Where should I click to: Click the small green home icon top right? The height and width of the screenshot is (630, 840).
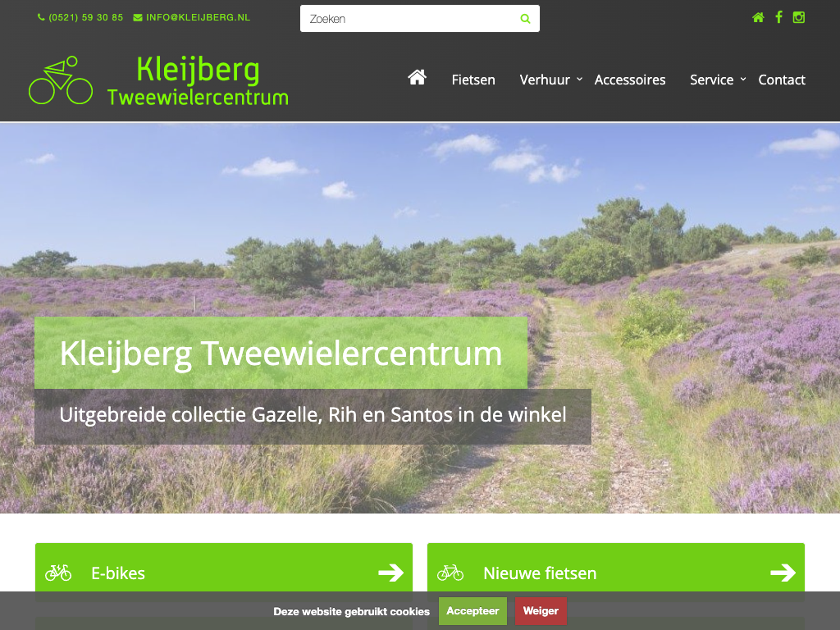pyautogui.click(x=758, y=17)
